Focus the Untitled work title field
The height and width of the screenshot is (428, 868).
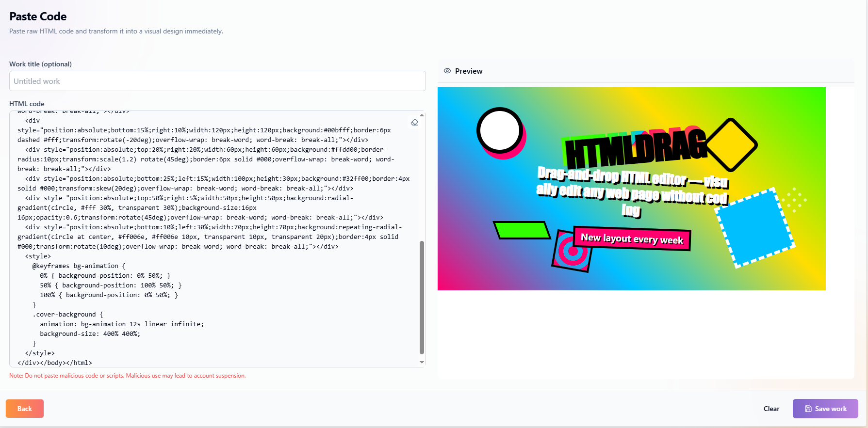click(217, 81)
